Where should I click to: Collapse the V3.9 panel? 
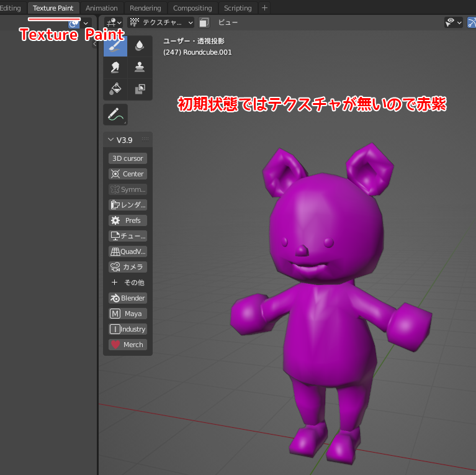pyautogui.click(x=111, y=140)
